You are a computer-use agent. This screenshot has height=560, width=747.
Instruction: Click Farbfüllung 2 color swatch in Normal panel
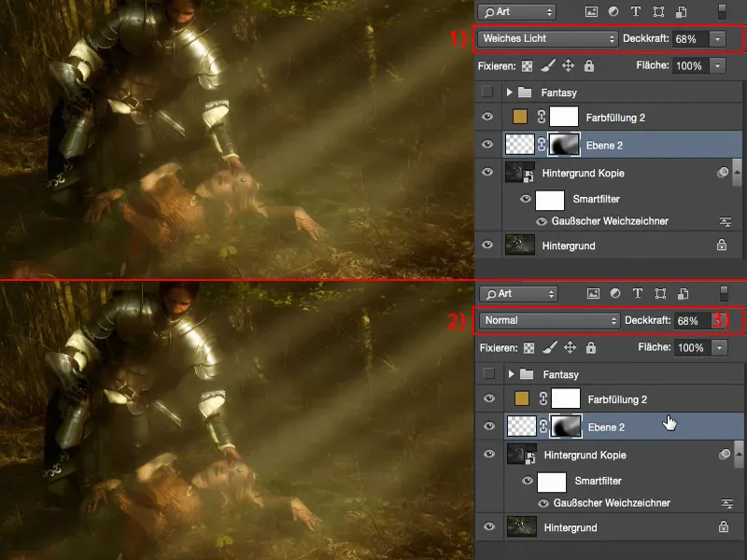[522, 399]
